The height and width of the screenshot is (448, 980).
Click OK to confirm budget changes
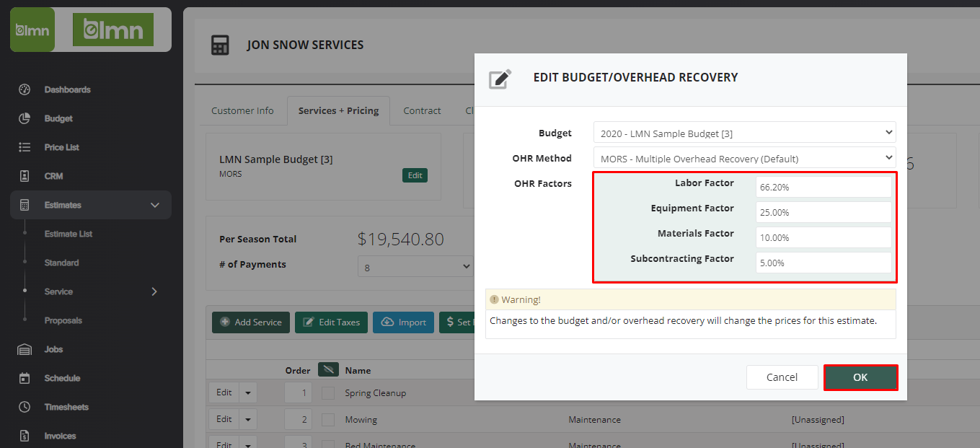(860, 377)
